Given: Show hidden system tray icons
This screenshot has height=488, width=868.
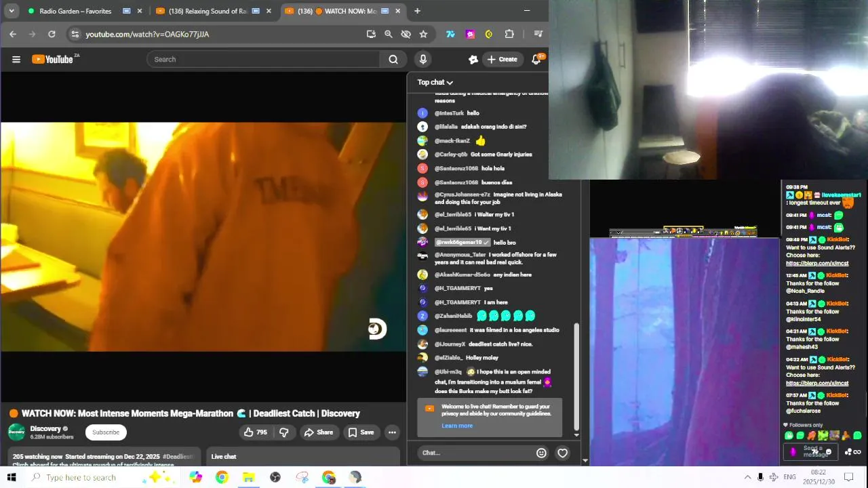Looking at the screenshot, I should [x=747, y=477].
